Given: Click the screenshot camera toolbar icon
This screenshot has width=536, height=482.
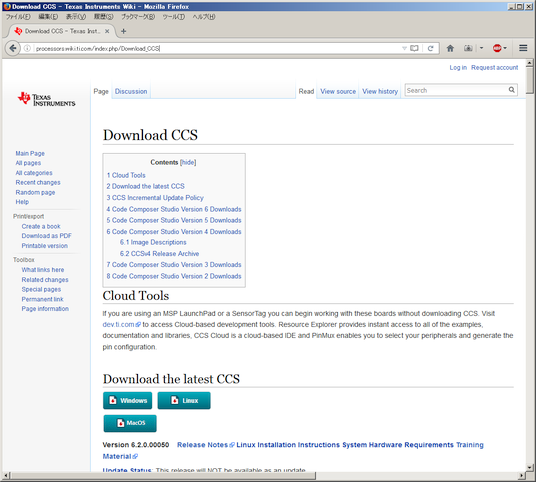Looking at the screenshot, I should coord(468,48).
